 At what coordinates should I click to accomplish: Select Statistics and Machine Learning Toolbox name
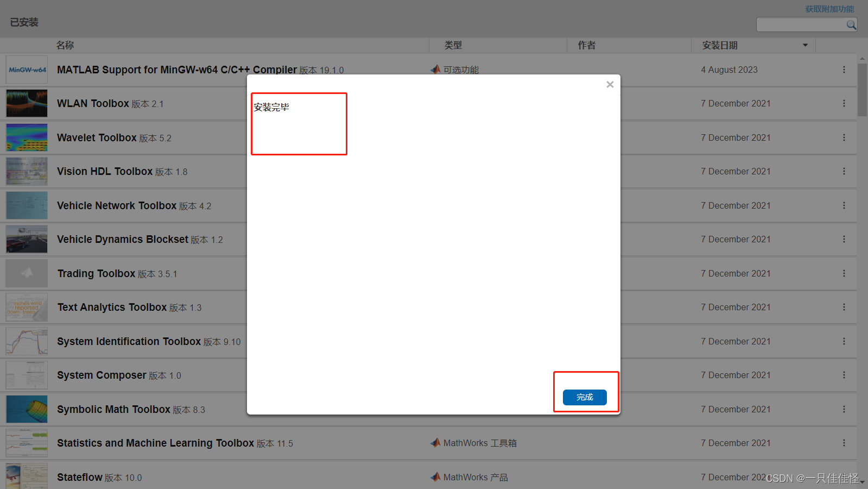tap(155, 443)
